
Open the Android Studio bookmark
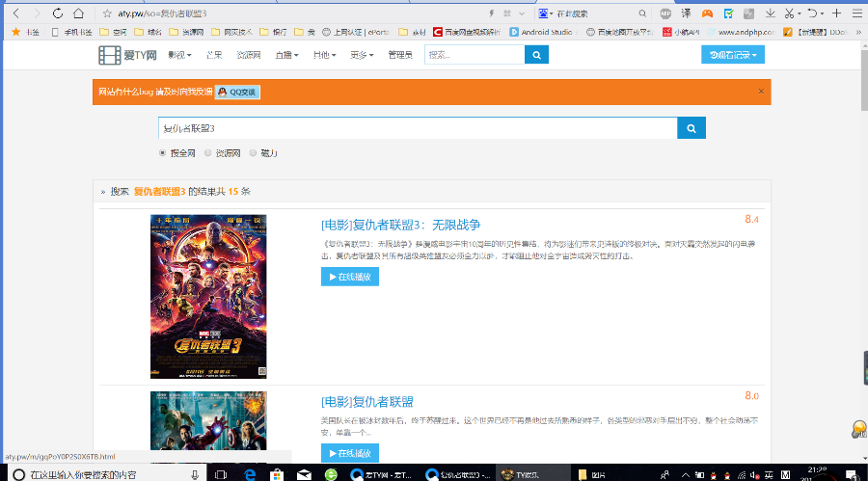point(543,32)
